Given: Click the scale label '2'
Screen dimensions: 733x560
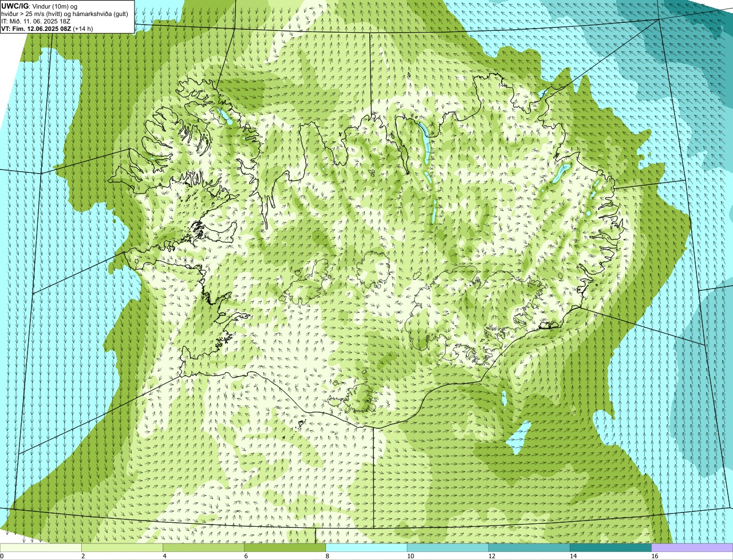Looking at the screenshot, I should [x=83, y=556].
